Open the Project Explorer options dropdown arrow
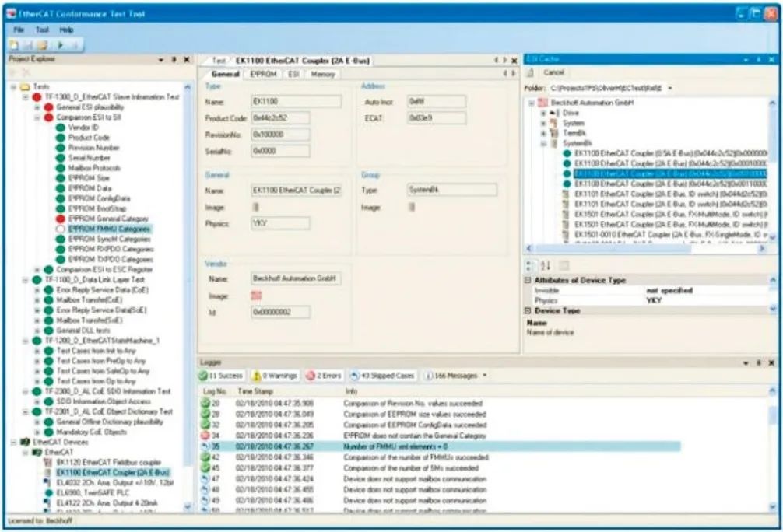 point(161,60)
